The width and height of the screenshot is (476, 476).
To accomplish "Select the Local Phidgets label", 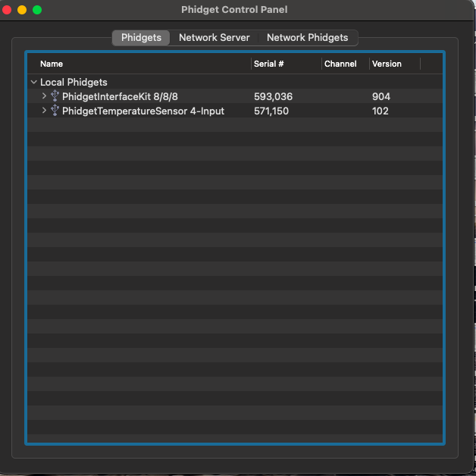I will [x=74, y=83].
